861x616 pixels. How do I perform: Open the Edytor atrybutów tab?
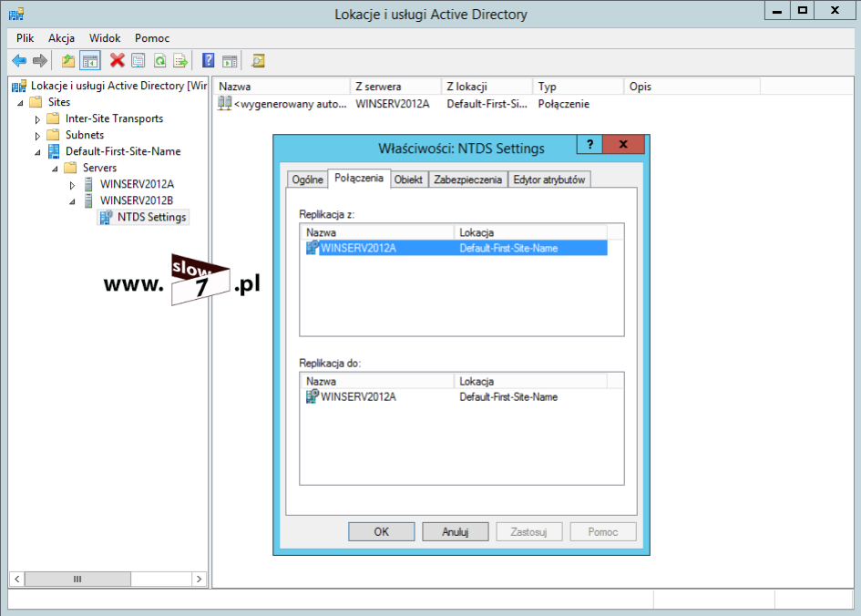click(x=549, y=180)
